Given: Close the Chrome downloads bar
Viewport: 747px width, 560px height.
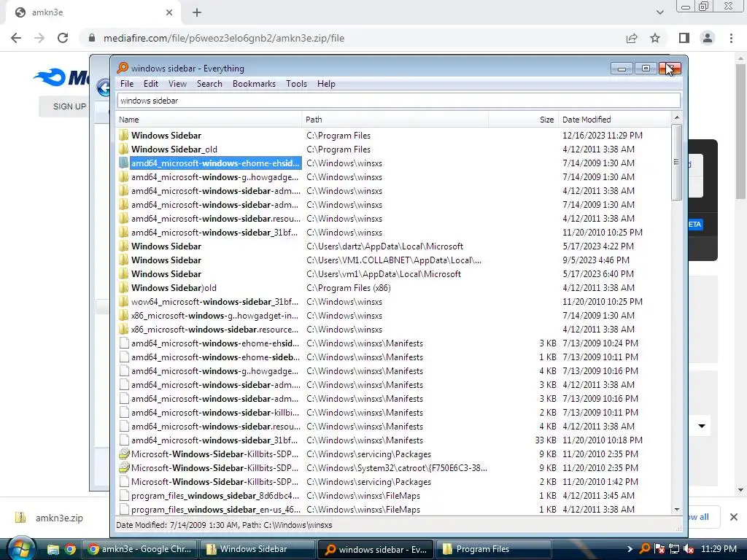Looking at the screenshot, I should [734, 517].
